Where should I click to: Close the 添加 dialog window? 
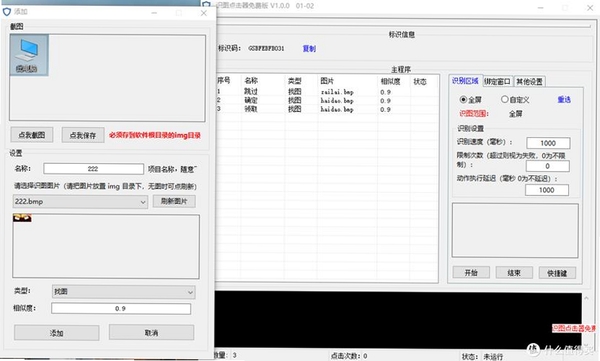tap(204, 13)
